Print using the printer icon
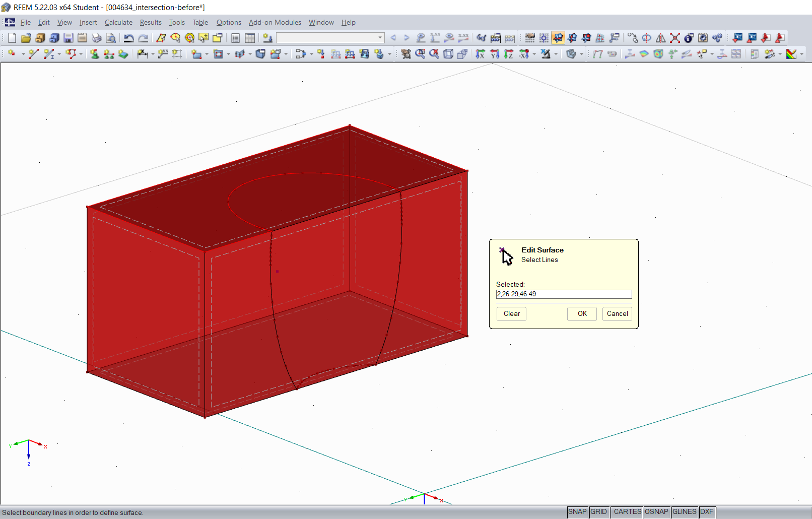This screenshot has height=519, width=812. click(97, 38)
